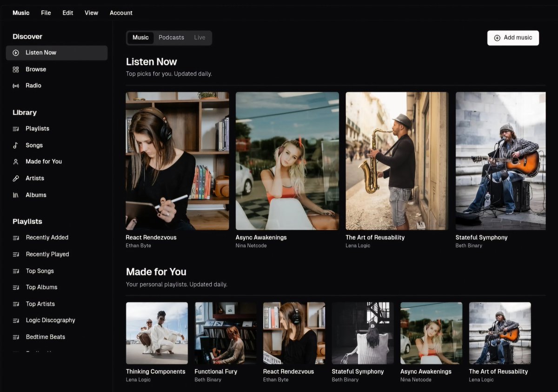
Task: Click the Top Artists playlist icon
Action: pos(16,304)
